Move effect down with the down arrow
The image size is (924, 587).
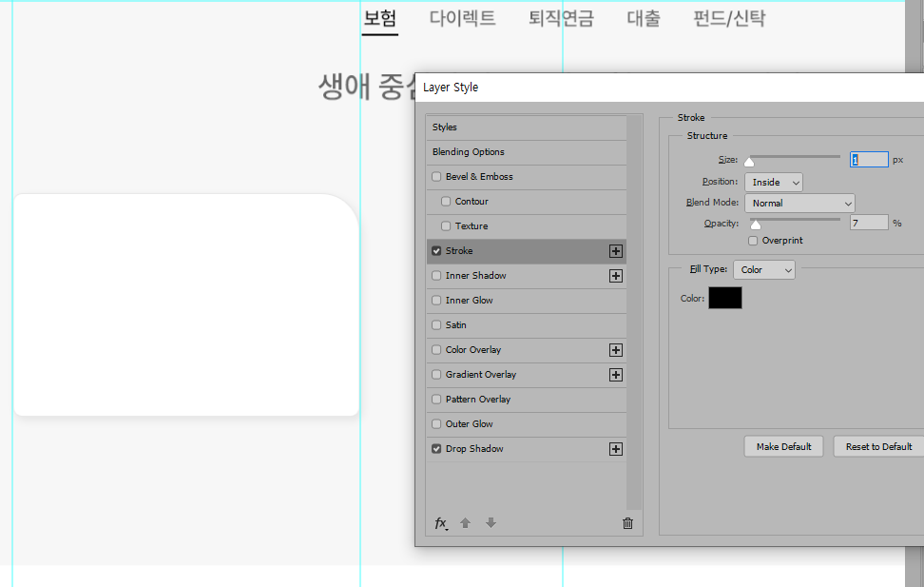(x=491, y=522)
